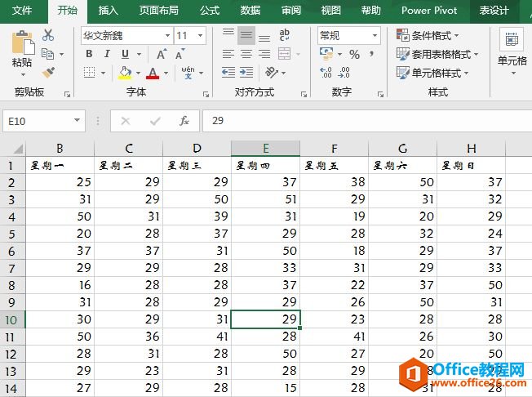The height and width of the screenshot is (397, 532).
Task: Increase font size with large A
Action: 162,54
